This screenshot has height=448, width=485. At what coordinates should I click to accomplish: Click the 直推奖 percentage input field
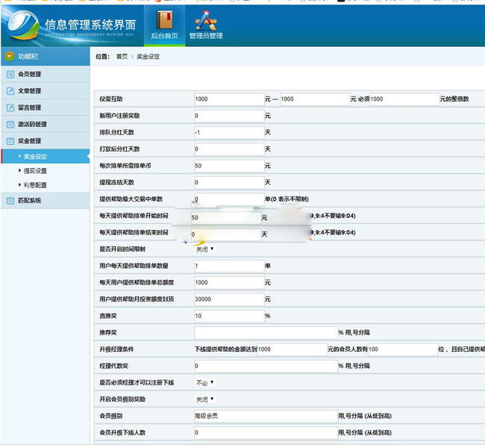click(x=228, y=316)
